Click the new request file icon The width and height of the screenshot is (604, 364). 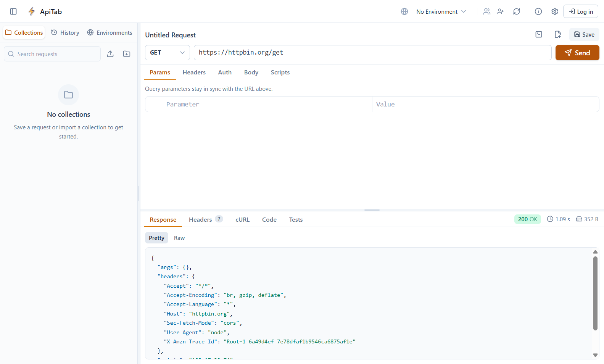[557, 34]
